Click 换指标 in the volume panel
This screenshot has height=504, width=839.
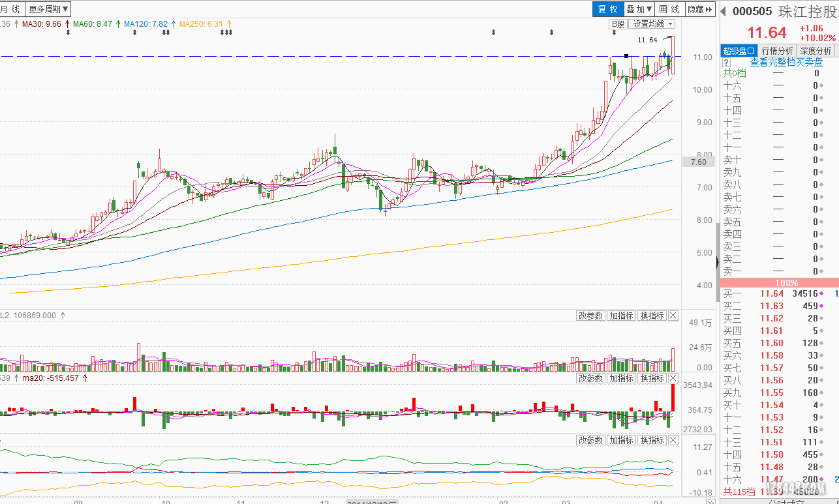[651, 316]
